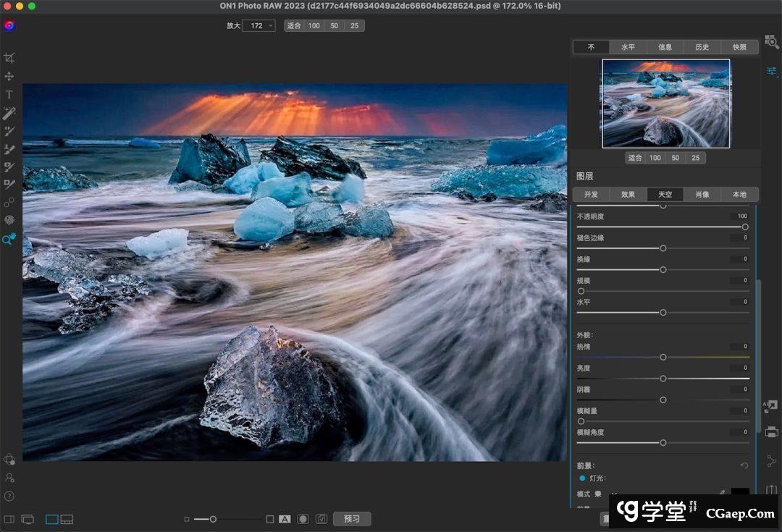Open the 效果 (Effects) tab
This screenshot has height=532, width=782.
click(628, 195)
